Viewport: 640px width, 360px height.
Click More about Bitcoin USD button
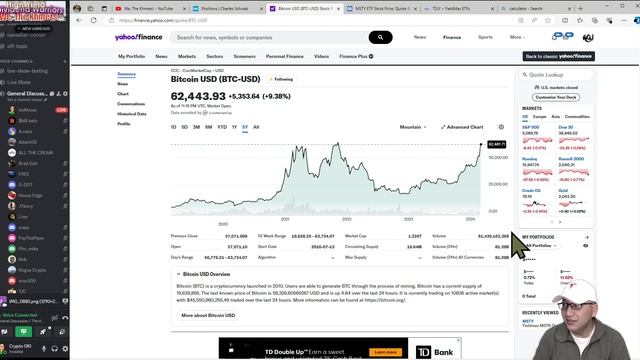[208, 316]
